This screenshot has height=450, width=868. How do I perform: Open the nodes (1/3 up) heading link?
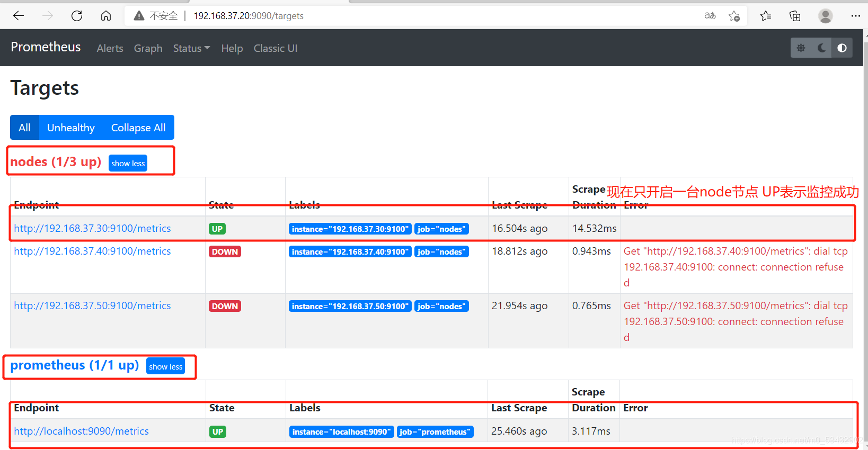pos(56,161)
